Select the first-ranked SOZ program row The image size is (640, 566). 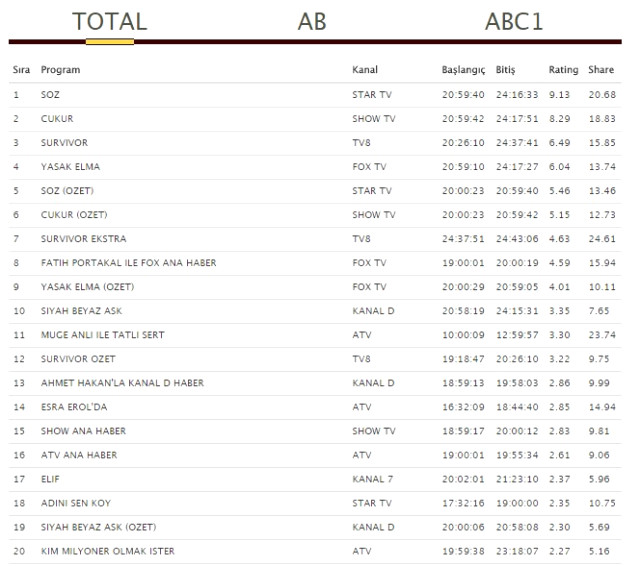50,95
